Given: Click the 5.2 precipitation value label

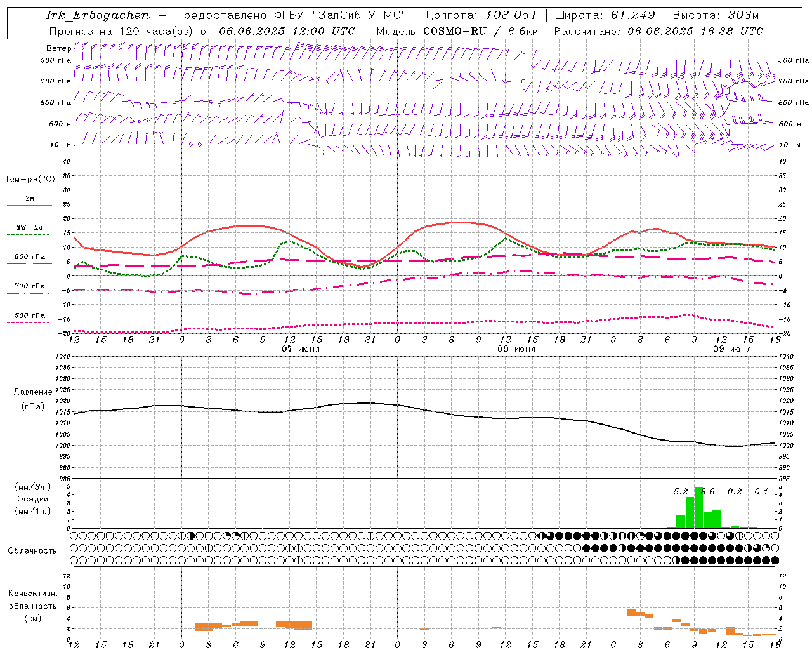Looking at the screenshot, I should [681, 491].
